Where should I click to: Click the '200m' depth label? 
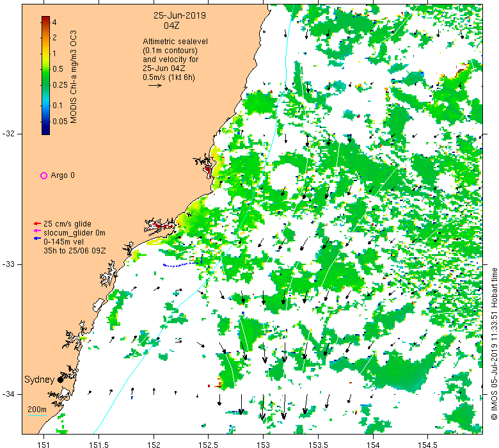click(37, 409)
